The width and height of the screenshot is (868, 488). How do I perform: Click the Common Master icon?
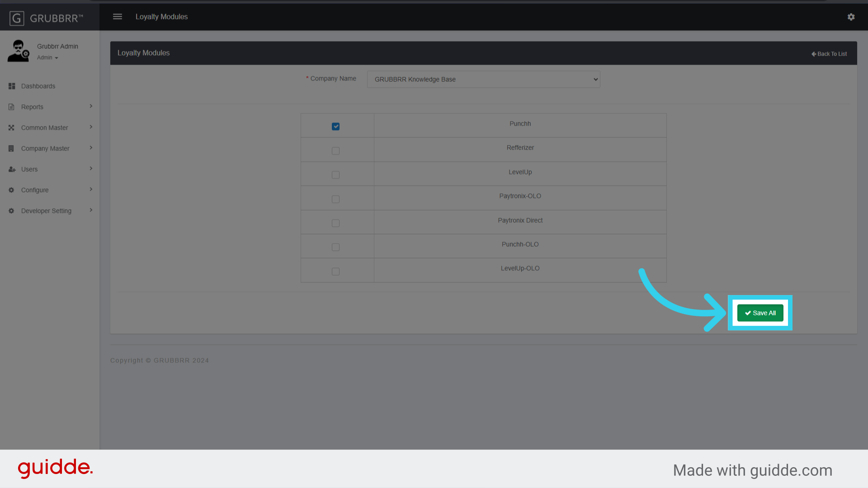(x=11, y=127)
